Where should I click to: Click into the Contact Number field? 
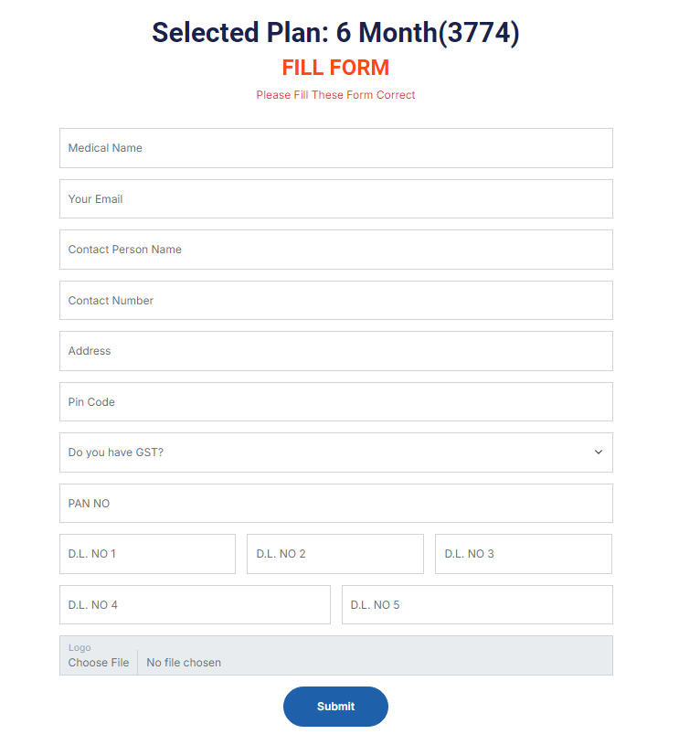[x=335, y=301]
